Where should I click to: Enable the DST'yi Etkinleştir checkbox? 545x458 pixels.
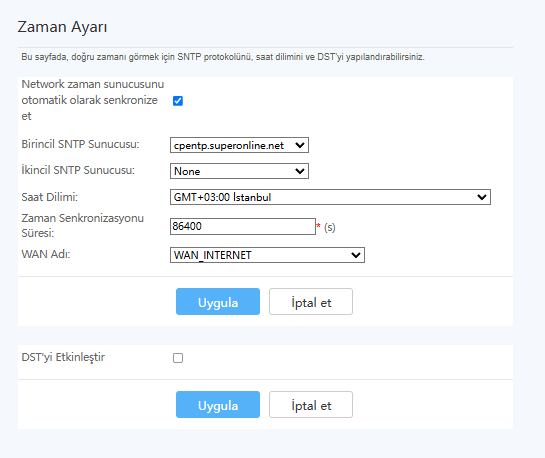178,358
